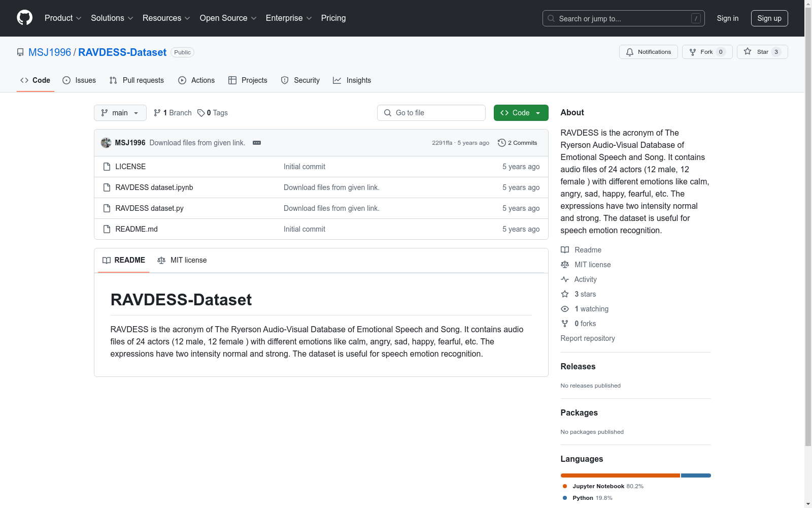
Task: Open the RAVDESS dataset.ipynb file
Action: (154, 187)
